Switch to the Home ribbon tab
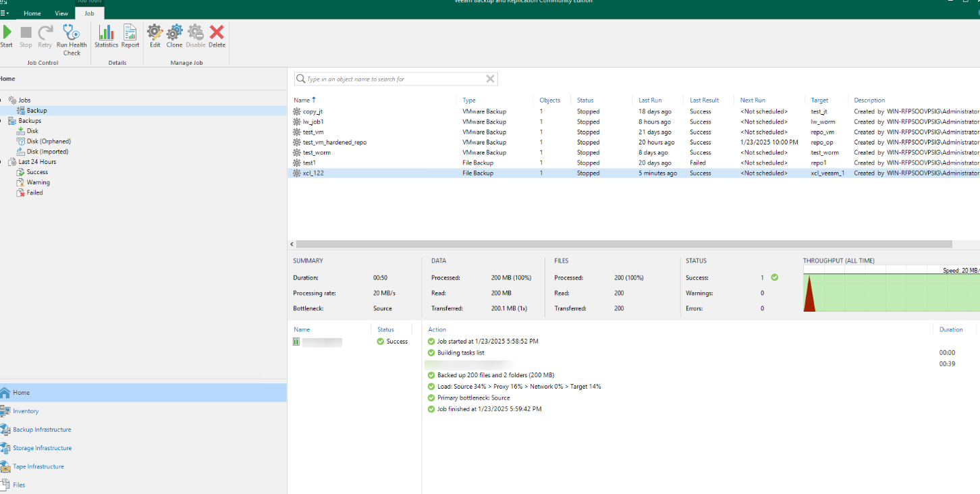The image size is (980, 494). (32, 13)
